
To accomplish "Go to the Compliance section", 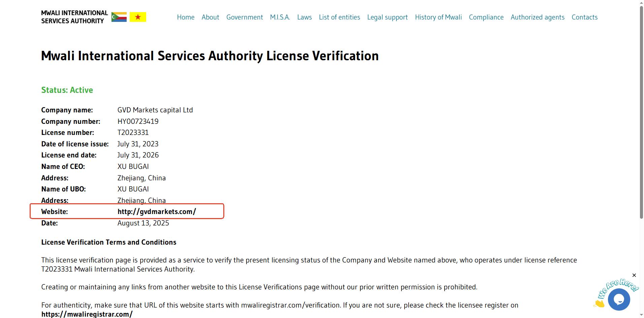I will 486,17.
